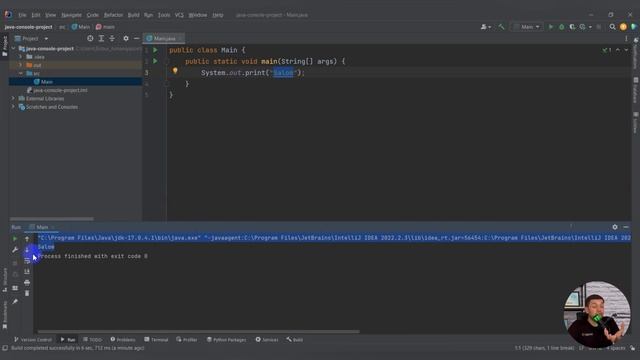
Task: Select the Main.java editor tab
Action: click(x=164, y=38)
